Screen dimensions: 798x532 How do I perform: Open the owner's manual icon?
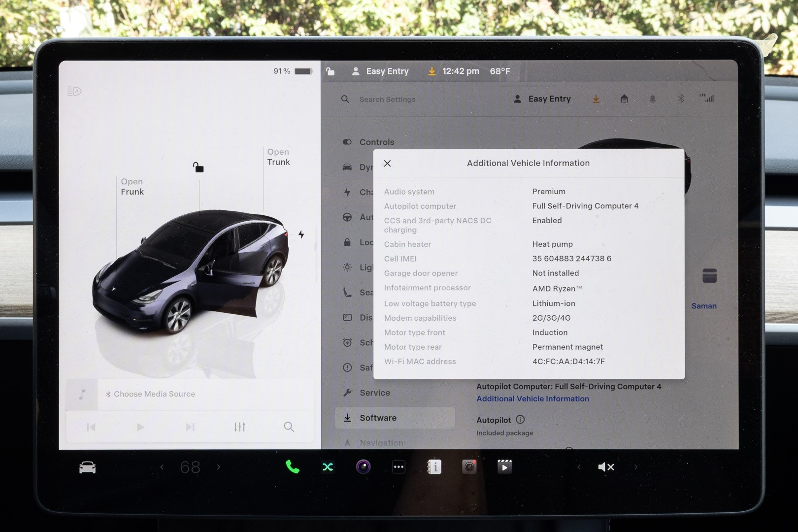coord(434,466)
